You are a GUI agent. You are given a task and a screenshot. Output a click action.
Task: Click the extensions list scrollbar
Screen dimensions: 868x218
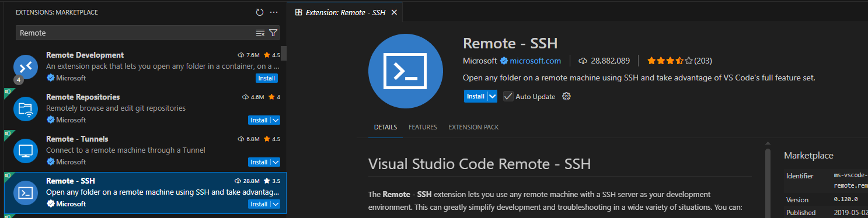point(284,53)
